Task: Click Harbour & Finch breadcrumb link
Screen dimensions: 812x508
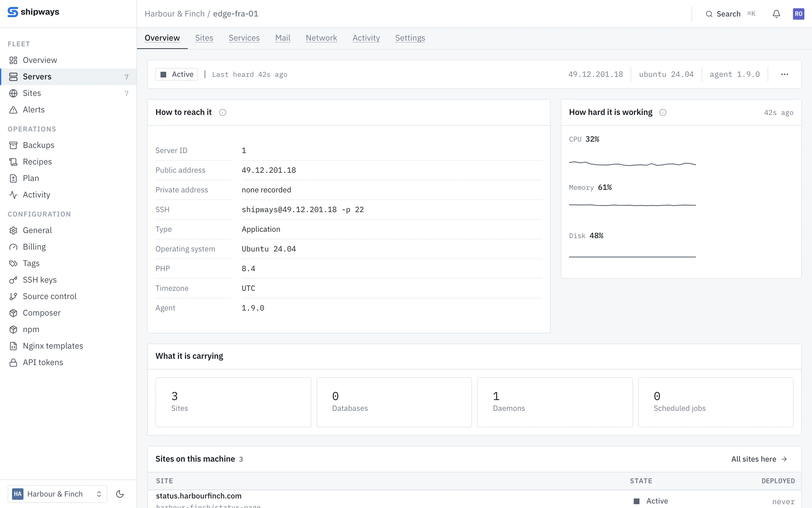Action: [x=174, y=14]
